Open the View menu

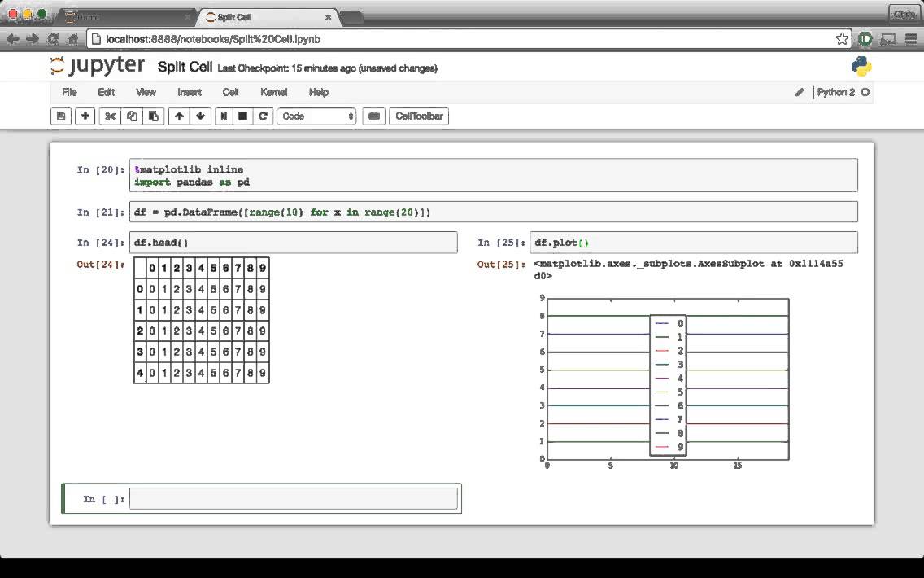point(146,92)
